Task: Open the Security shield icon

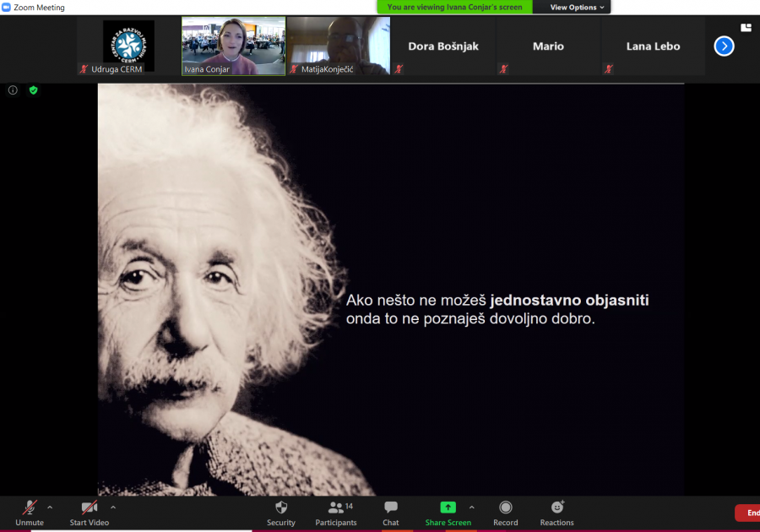Action: (281, 508)
